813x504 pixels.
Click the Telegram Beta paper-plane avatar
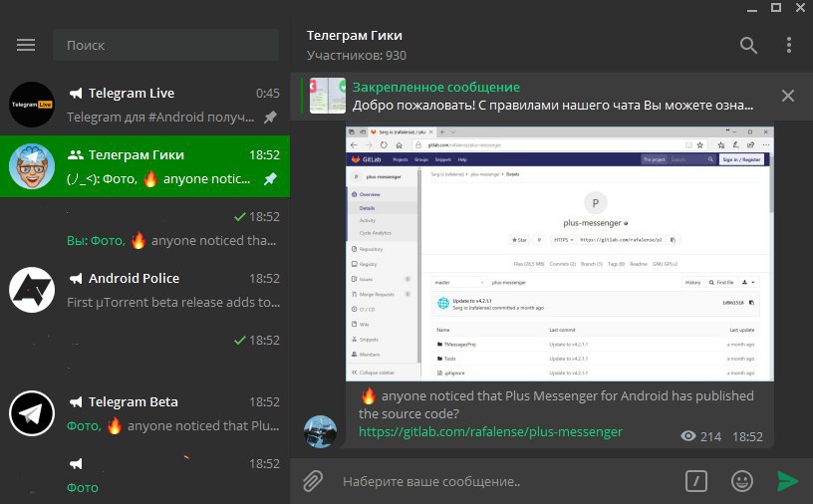32,413
